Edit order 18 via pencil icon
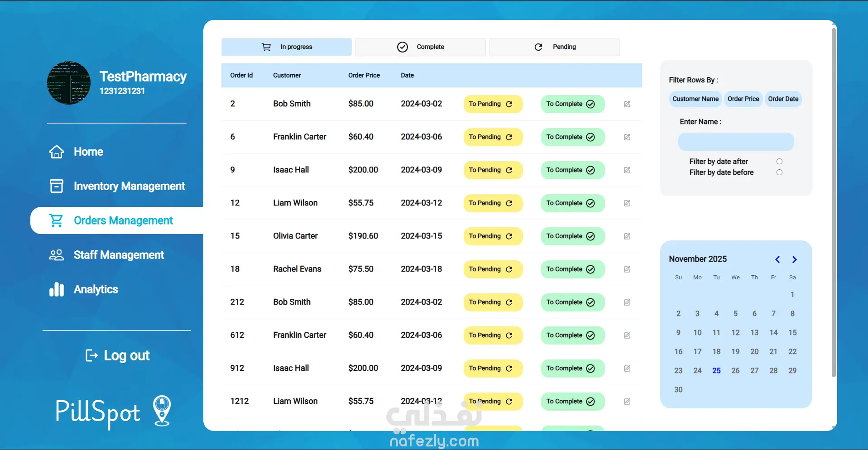Viewport: 868px width, 450px height. [627, 269]
